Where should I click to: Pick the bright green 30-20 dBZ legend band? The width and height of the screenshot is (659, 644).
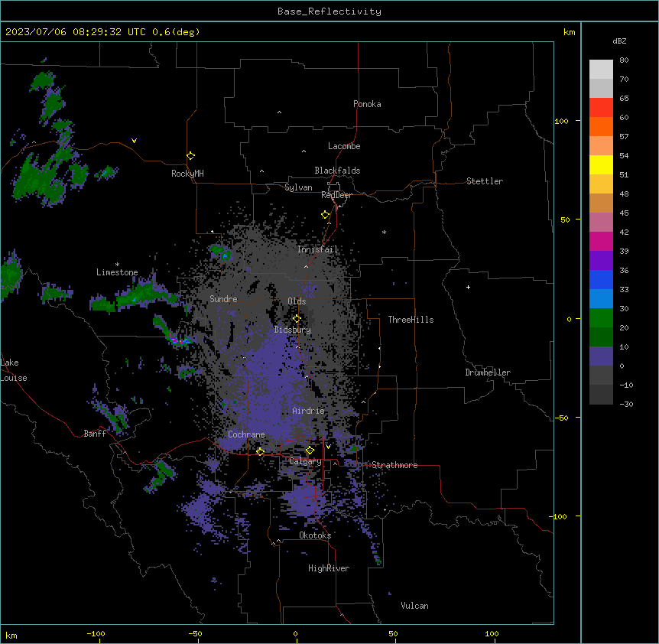coord(601,318)
